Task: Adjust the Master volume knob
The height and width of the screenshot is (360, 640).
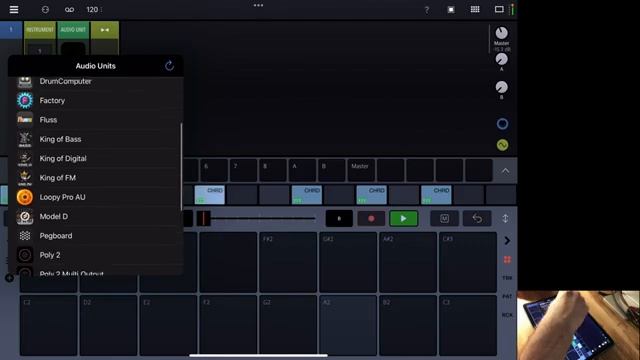Action: pyautogui.click(x=502, y=33)
